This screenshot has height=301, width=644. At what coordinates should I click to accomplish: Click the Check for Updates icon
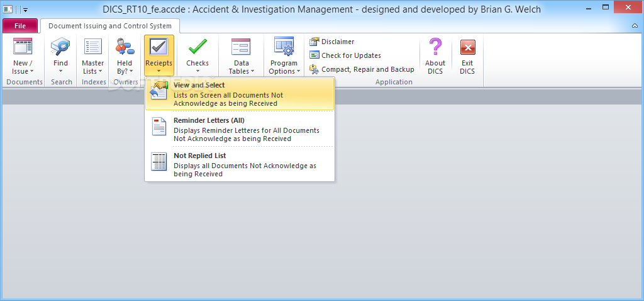(314, 55)
